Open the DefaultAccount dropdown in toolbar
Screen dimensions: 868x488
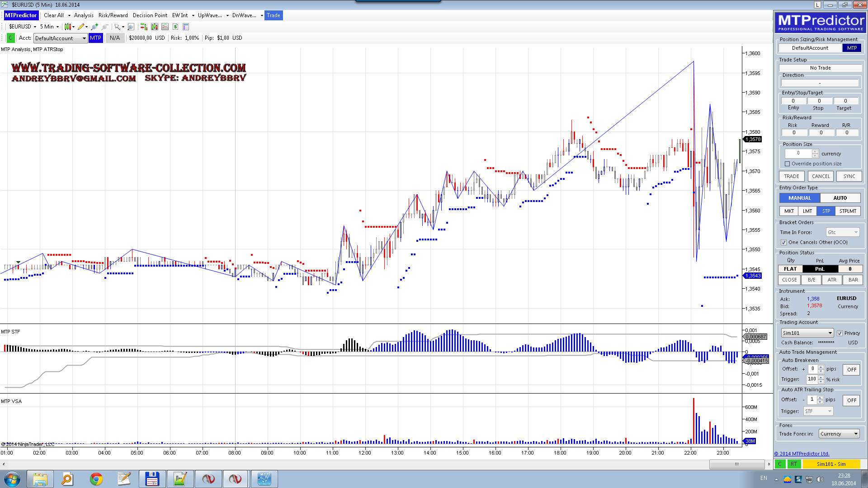coord(61,38)
